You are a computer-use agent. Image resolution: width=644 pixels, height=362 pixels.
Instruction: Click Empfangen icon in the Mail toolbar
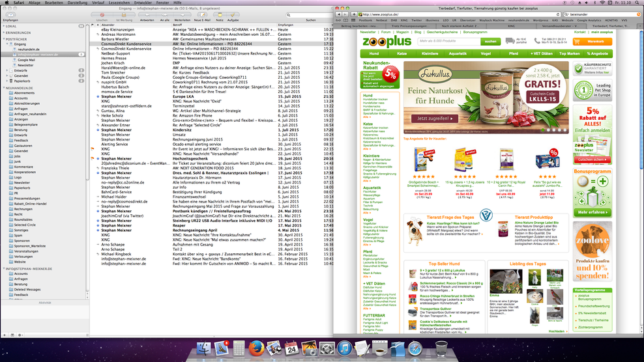click(x=10, y=15)
